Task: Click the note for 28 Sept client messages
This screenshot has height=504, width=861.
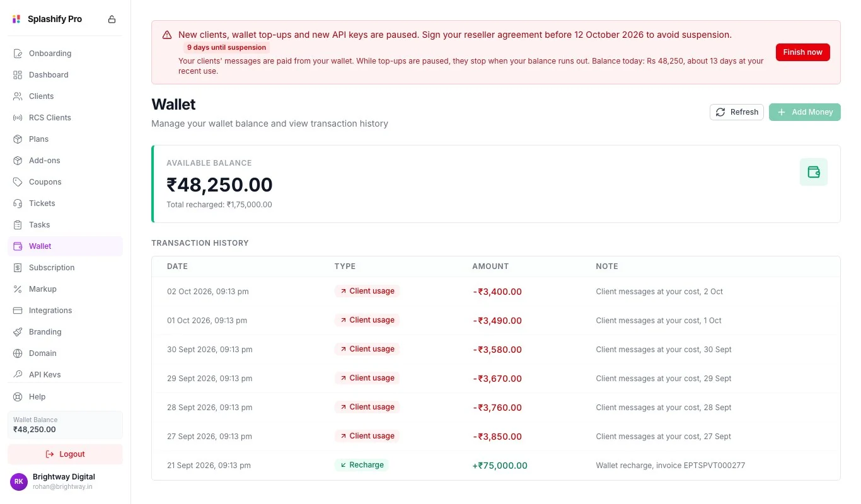Action: pos(664,408)
